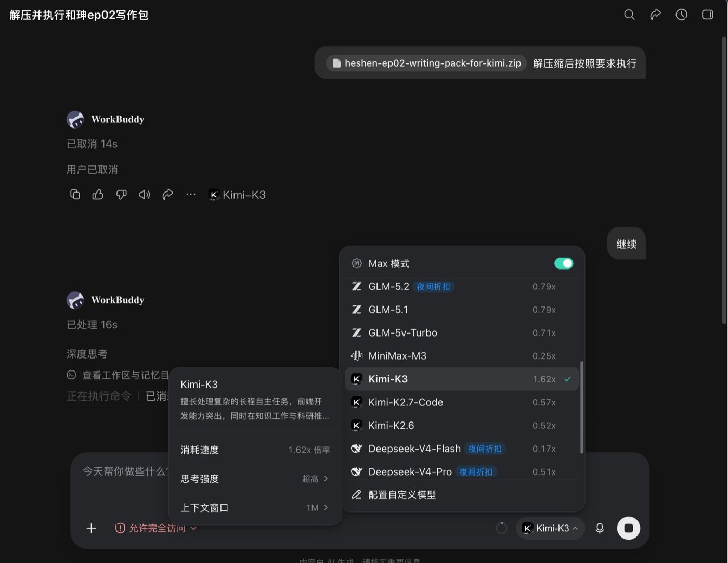Screen dimensions: 728x563
Task: Select the GLM-5.2 model
Action: pyautogui.click(x=462, y=287)
